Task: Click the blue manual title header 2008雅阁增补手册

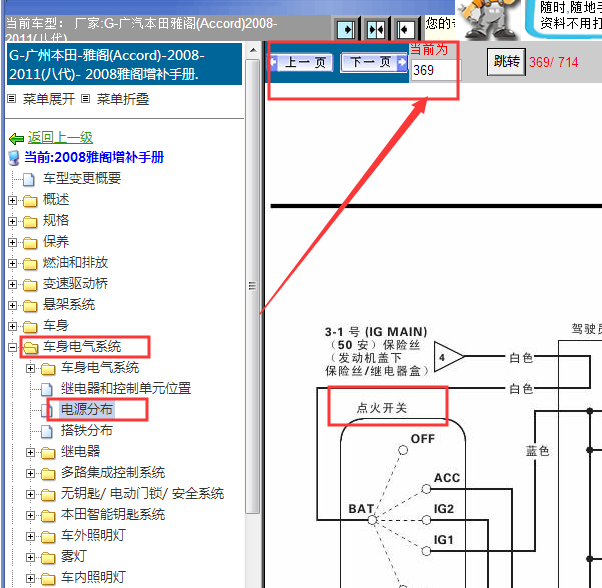Action: click(124, 64)
